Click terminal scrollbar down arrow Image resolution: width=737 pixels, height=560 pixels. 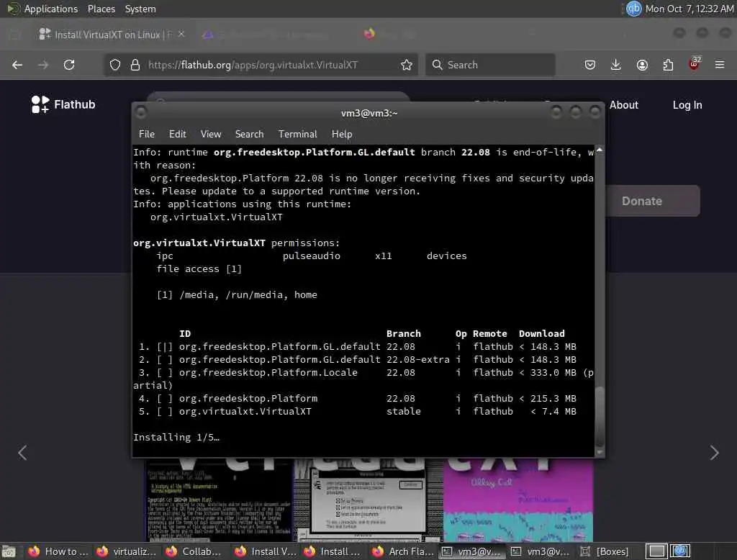pyautogui.click(x=600, y=452)
